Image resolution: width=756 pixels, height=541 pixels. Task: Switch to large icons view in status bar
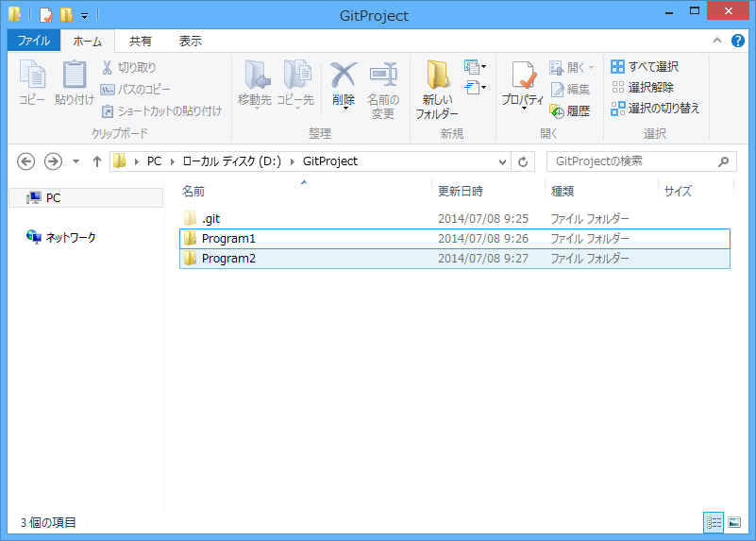(x=735, y=522)
